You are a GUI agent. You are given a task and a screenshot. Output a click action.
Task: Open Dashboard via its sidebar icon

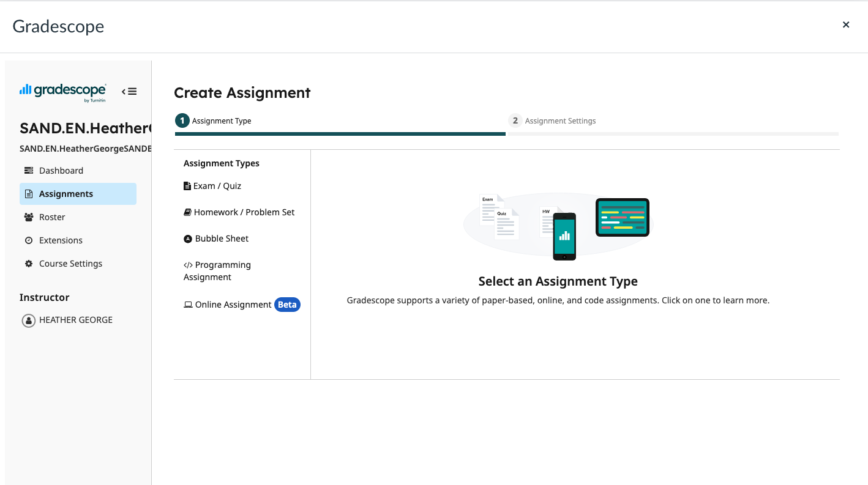[29, 171]
